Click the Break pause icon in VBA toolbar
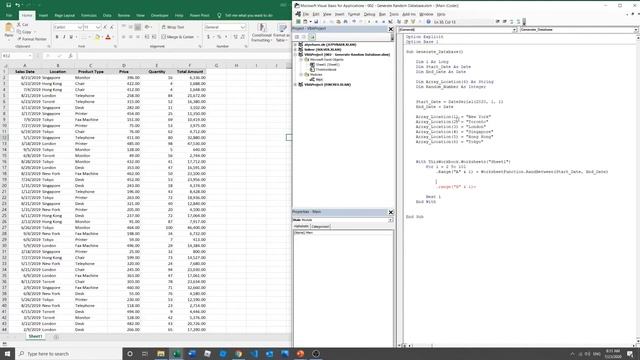The image size is (640, 360). click(376, 22)
